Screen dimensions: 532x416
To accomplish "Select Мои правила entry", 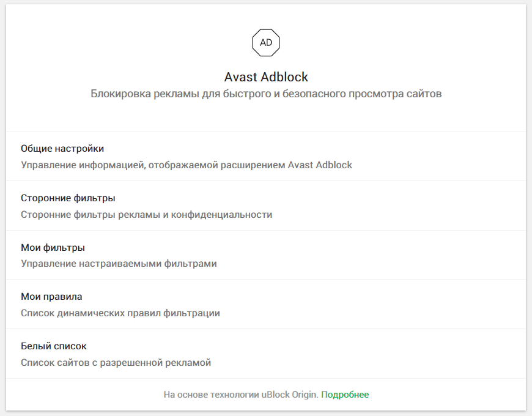I will coord(51,297).
